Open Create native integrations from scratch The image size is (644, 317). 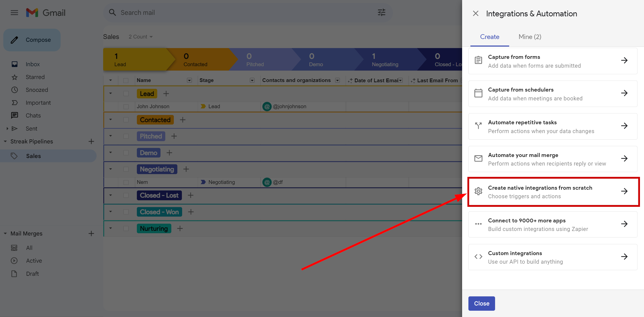click(553, 192)
